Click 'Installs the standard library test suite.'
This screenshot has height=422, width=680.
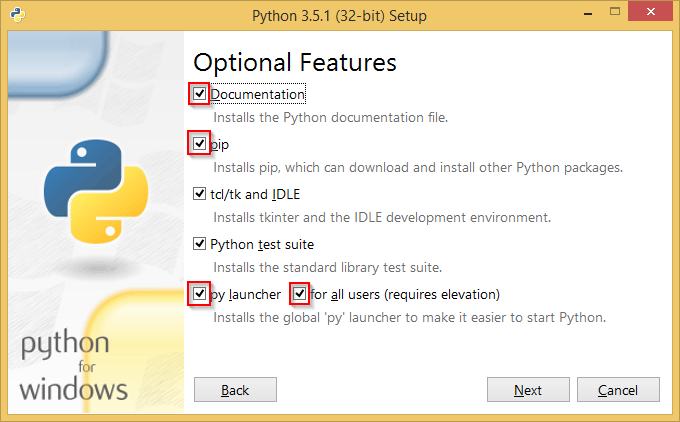tap(327, 267)
